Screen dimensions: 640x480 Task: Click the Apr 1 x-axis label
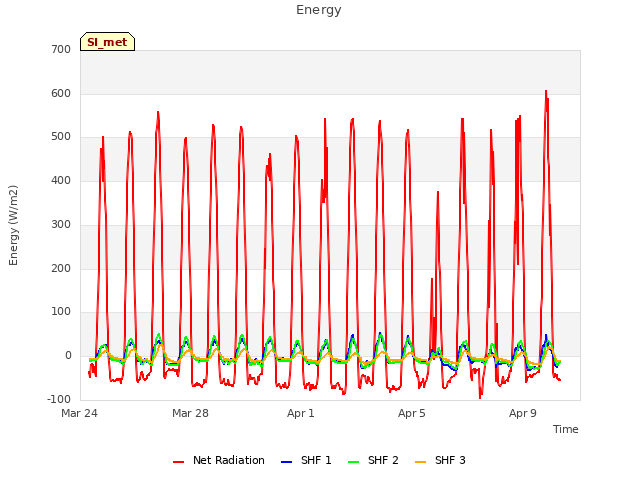301,413
